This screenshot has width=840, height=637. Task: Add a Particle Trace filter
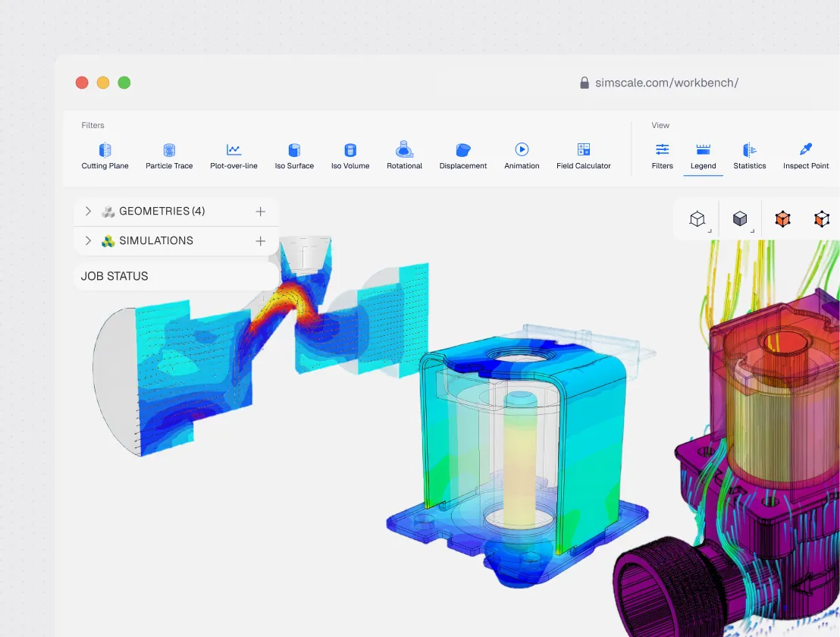(x=169, y=156)
